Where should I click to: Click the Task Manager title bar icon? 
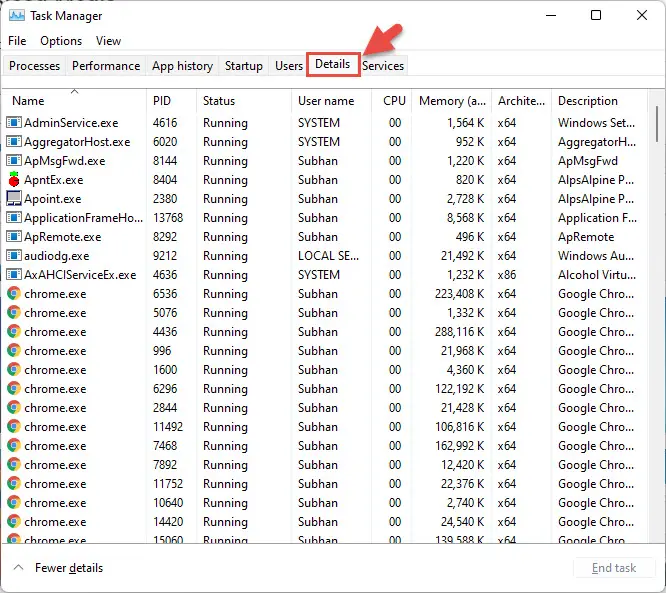pos(17,16)
